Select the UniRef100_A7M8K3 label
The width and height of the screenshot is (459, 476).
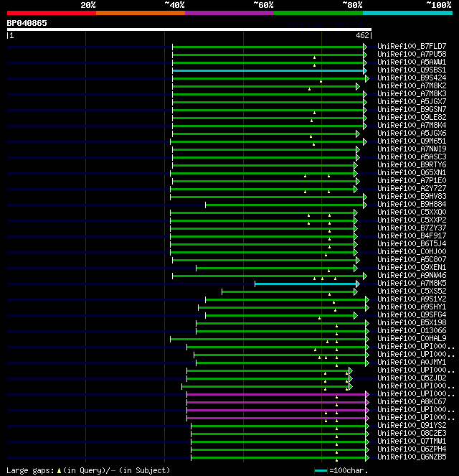coord(412,93)
